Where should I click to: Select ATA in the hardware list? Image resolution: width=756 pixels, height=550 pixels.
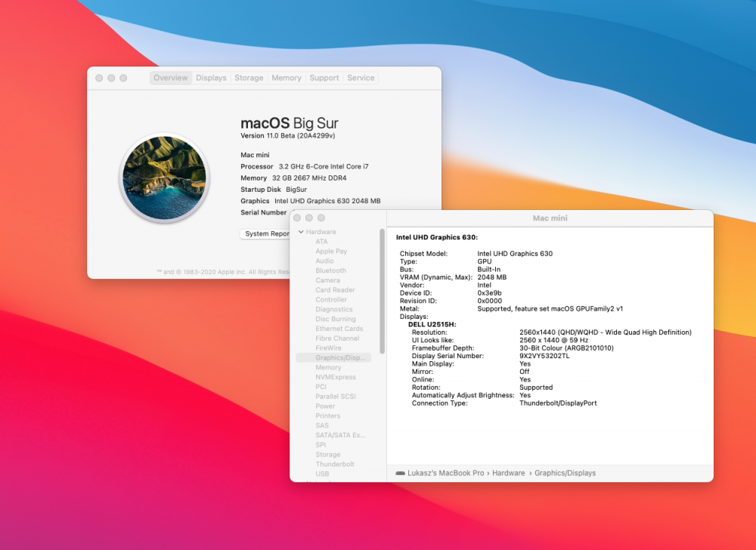321,241
